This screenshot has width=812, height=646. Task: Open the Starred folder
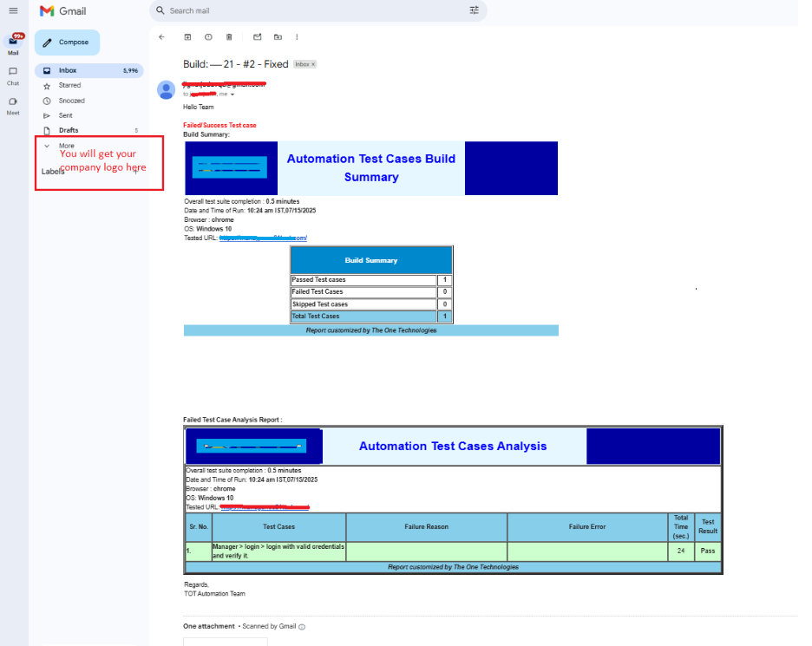click(89, 85)
